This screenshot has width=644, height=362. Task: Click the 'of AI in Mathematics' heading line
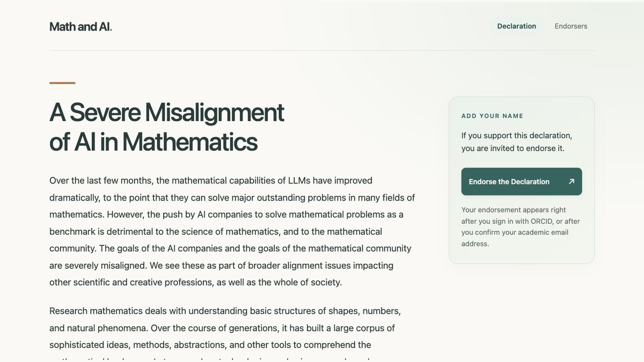(x=153, y=142)
